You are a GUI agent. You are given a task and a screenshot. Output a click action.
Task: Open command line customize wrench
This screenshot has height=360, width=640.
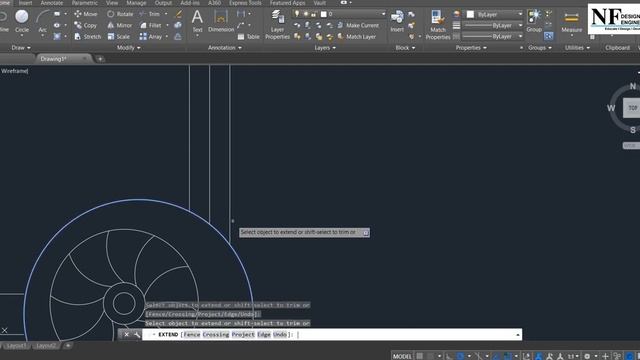137,334
